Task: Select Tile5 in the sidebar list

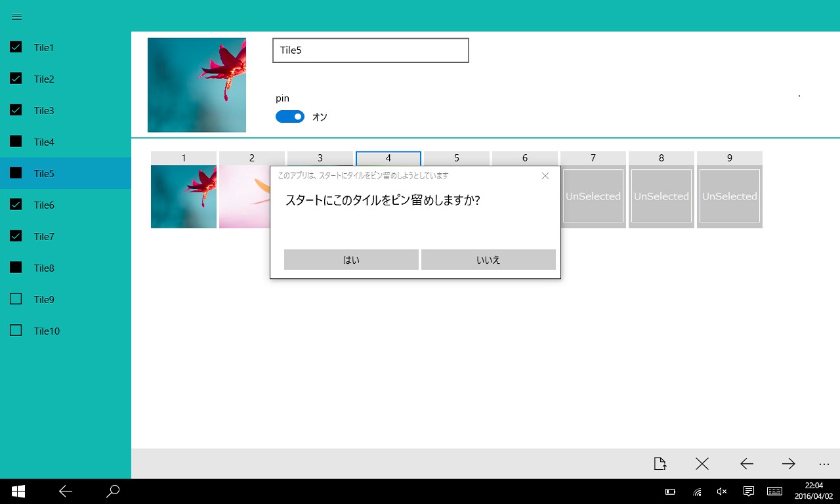Action: click(66, 173)
